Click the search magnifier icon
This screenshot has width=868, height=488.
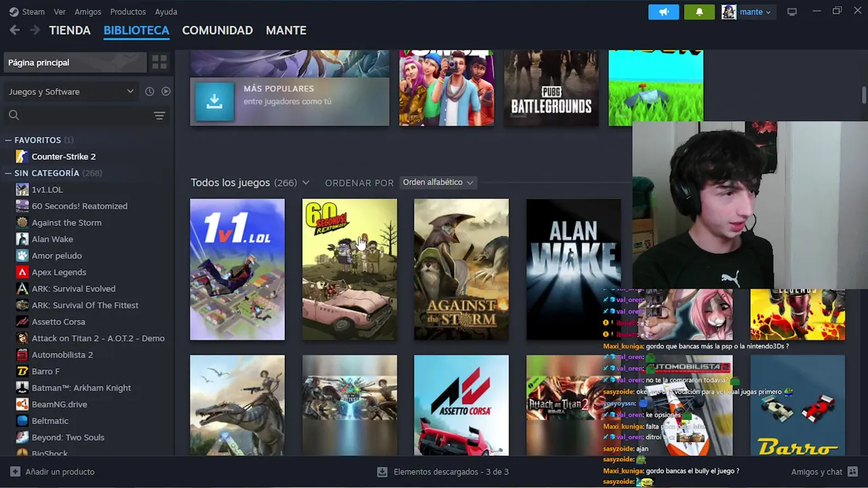14,115
